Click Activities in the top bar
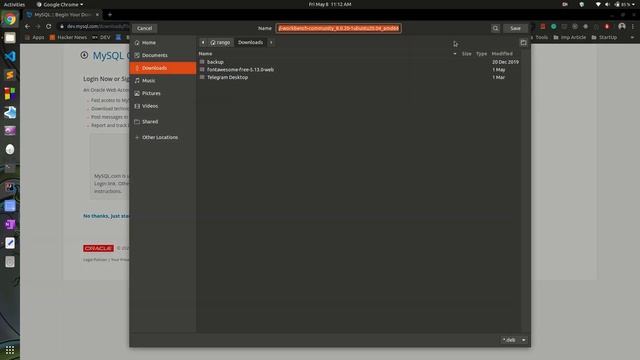The width and height of the screenshot is (640, 360). [x=14, y=4]
